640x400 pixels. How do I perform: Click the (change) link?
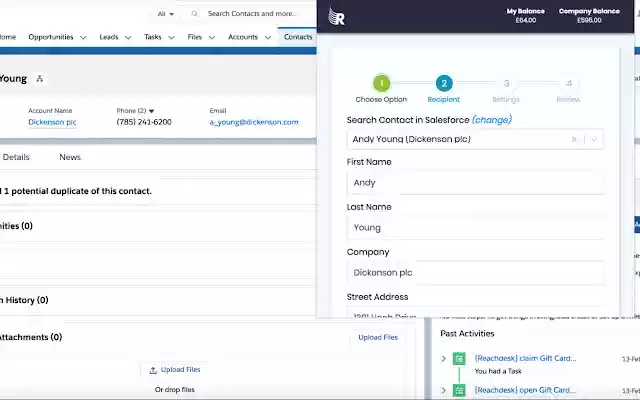point(492,120)
